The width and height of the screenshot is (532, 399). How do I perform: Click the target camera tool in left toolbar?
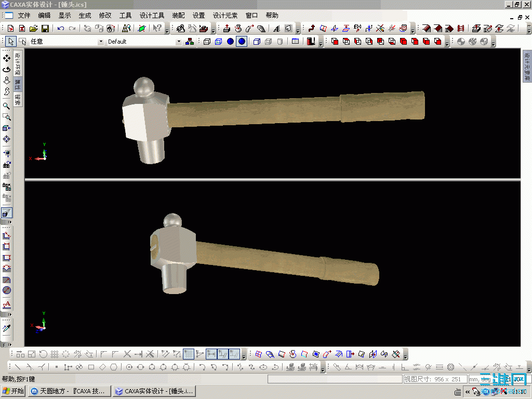[x=6, y=139]
